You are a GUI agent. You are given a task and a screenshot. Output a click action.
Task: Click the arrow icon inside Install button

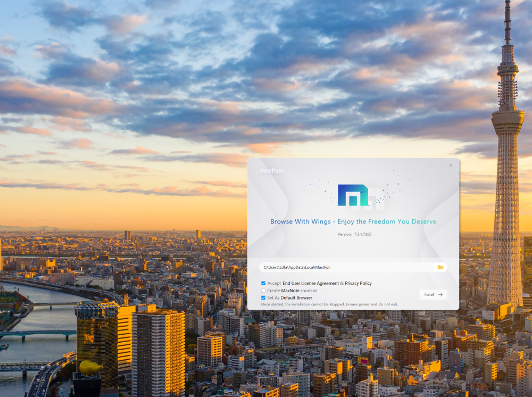[x=440, y=294]
